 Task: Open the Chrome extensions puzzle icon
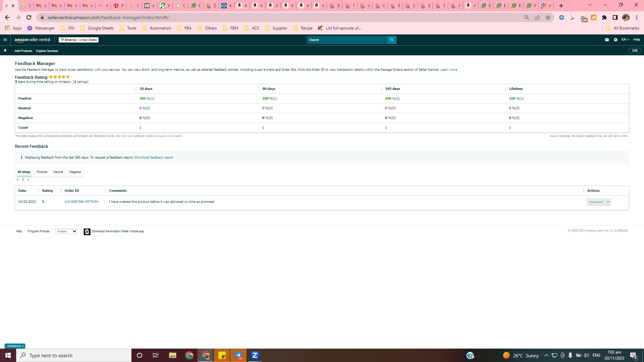pos(604,17)
